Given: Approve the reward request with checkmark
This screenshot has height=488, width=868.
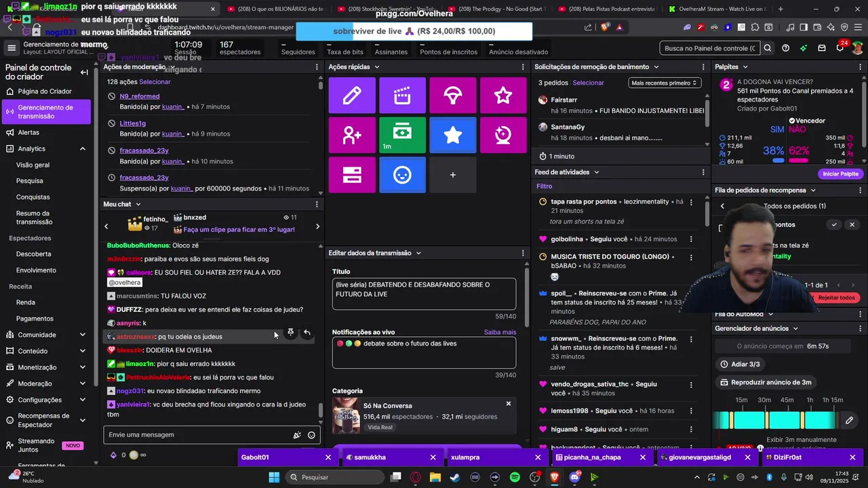Looking at the screenshot, I should pyautogui.click(x=834, y=224).
